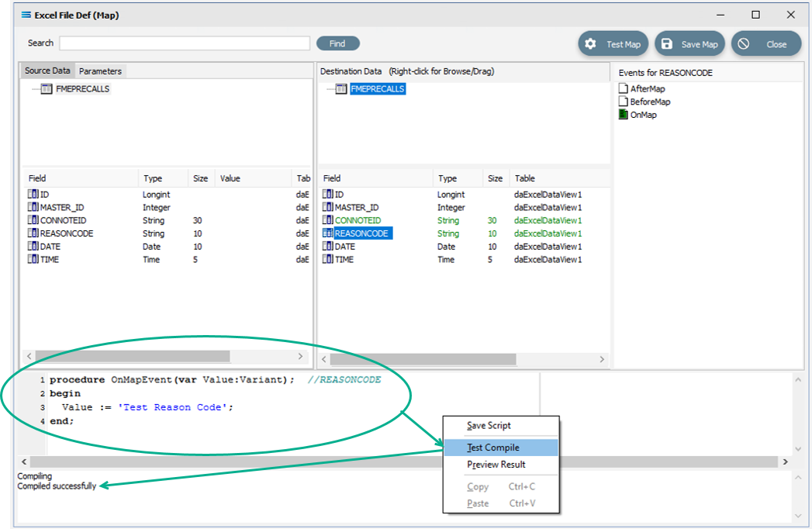Click the 'Test Reason Code' string in script

click(173, 407)
